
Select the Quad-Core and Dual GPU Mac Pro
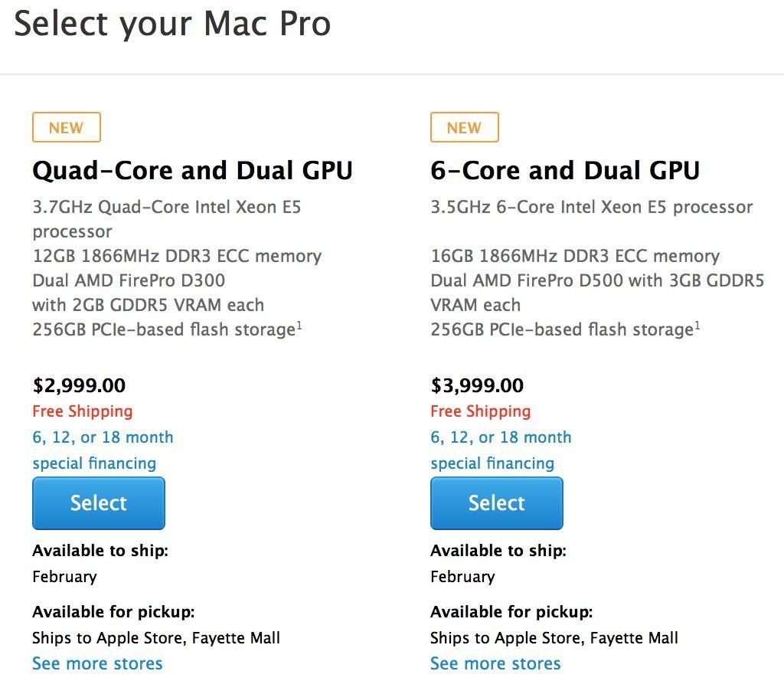98,503
